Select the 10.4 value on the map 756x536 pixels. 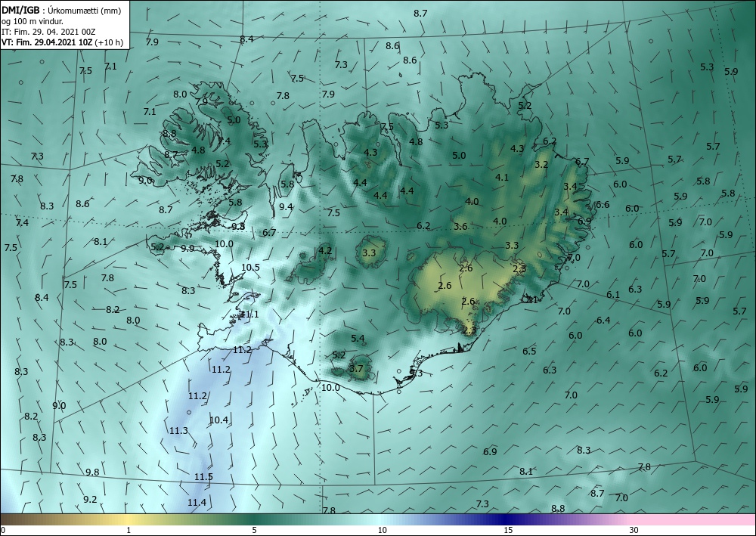click(x=219, y=420)
